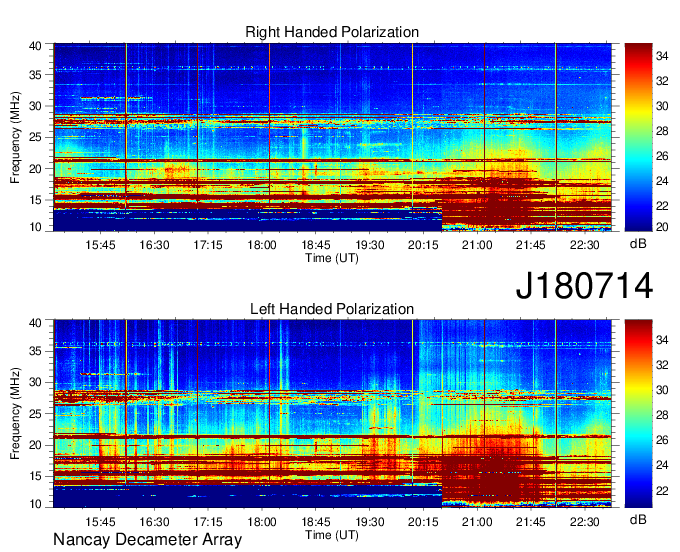Click the 40 MHz tick label on top plot

click(x=35, y=46)
